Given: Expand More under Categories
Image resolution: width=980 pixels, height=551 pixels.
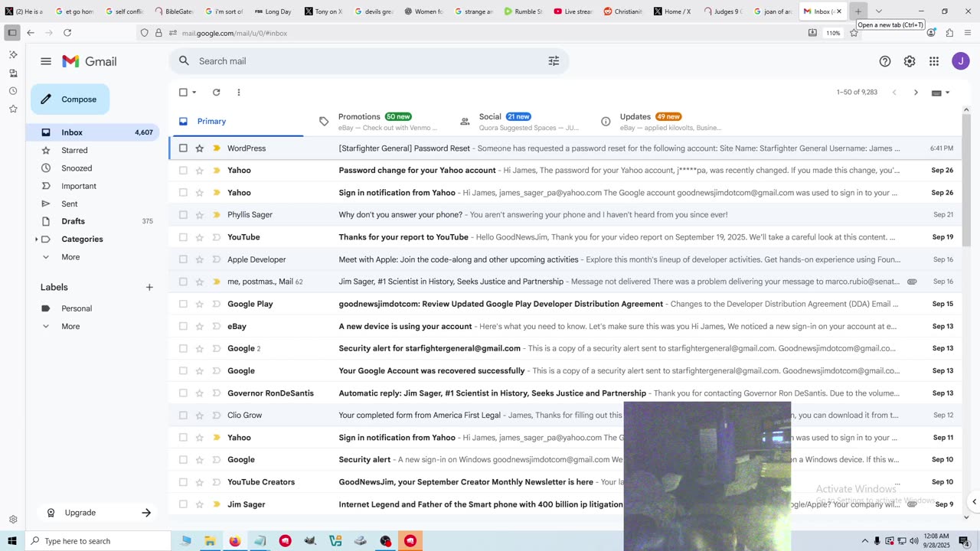Looking at the screenshot, I should (70, 257).
